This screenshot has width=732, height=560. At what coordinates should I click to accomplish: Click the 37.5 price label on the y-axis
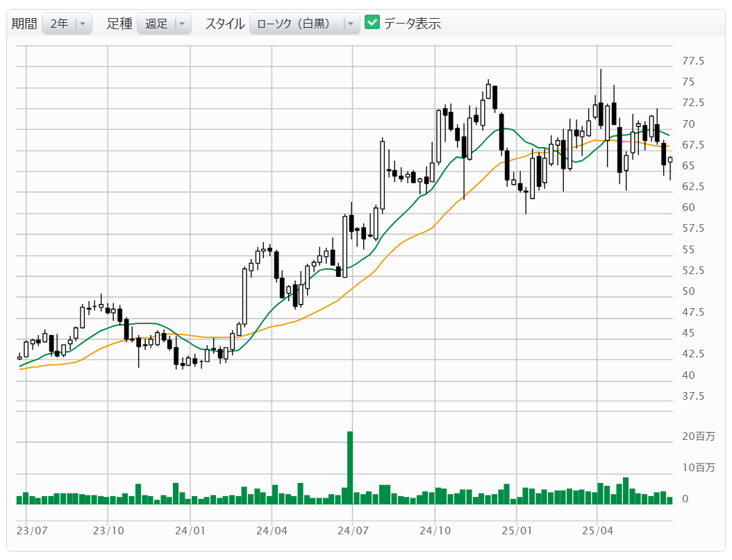coord(693,396)
